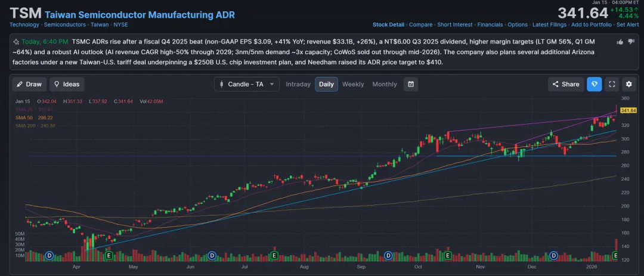Click the Add to Portfolio link
The image size is (644, 276).
pos(591,24)
